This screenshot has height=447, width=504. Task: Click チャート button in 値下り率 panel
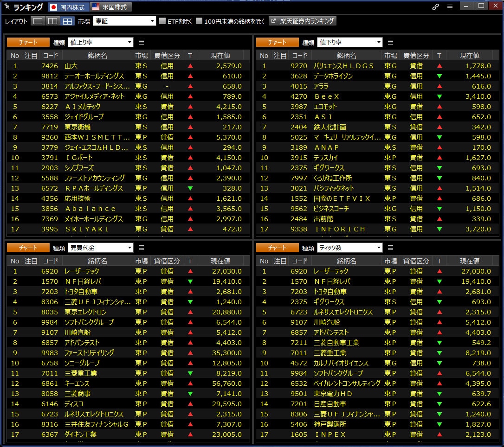277,42
